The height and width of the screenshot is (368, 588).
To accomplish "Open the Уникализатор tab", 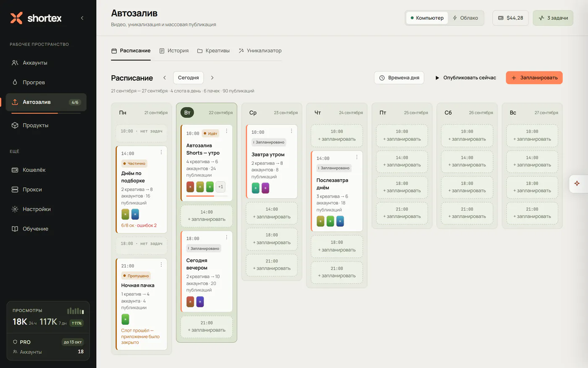I will point(260,51).
